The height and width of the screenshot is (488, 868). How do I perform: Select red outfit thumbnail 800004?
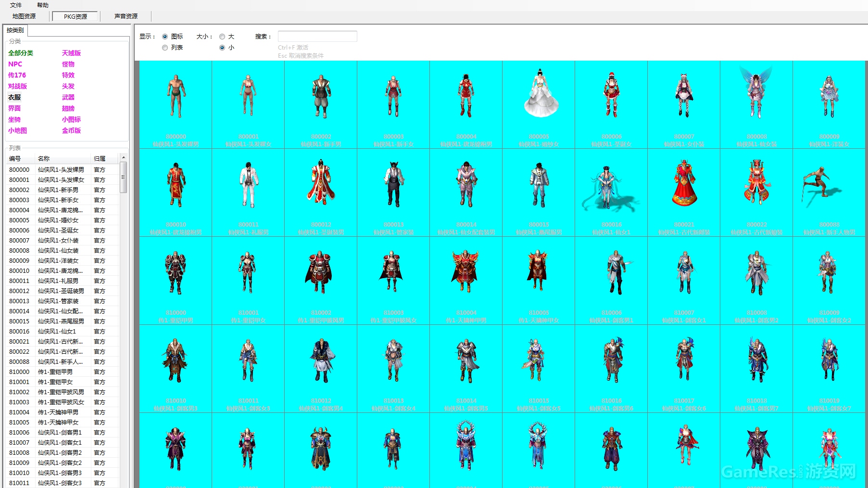click(x=466, y=104)
